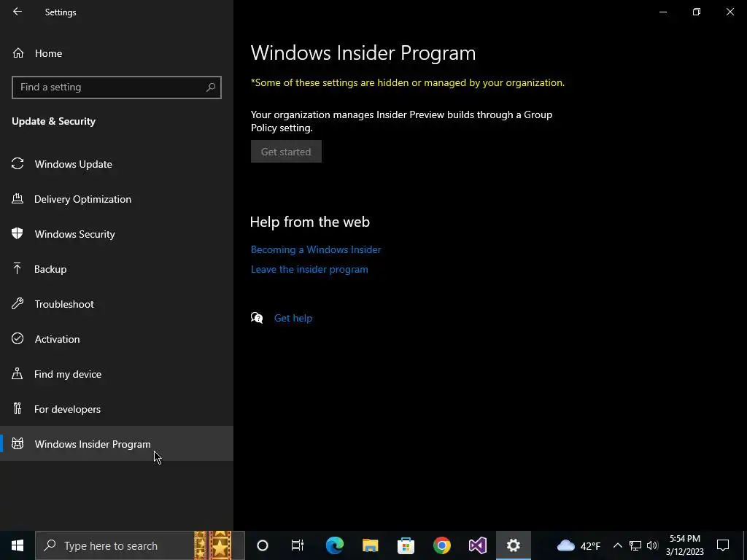The width and height of the screenshot is (747, 560).
Task: Open Windows Security section
Action: point(117,234)
